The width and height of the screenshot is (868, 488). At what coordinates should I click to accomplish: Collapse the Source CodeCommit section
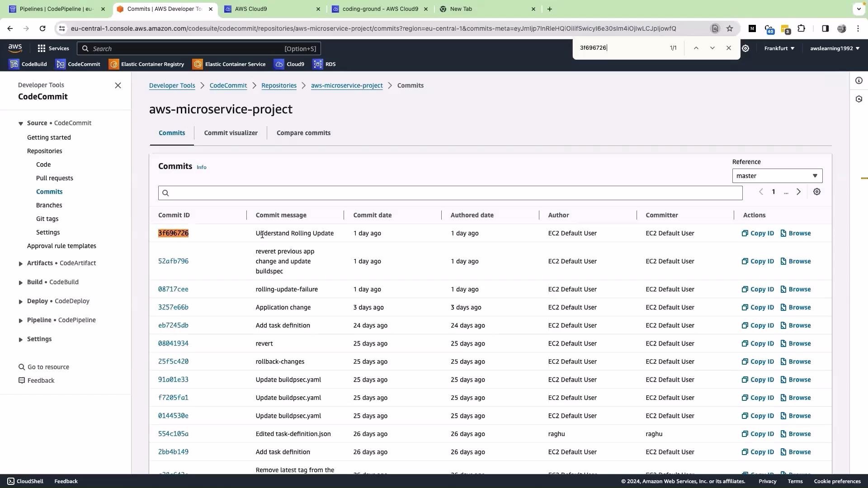(x=21, y=123)
